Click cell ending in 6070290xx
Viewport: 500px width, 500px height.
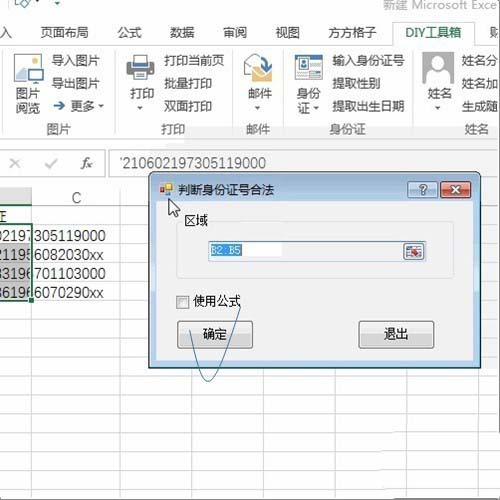click(76, 292)
